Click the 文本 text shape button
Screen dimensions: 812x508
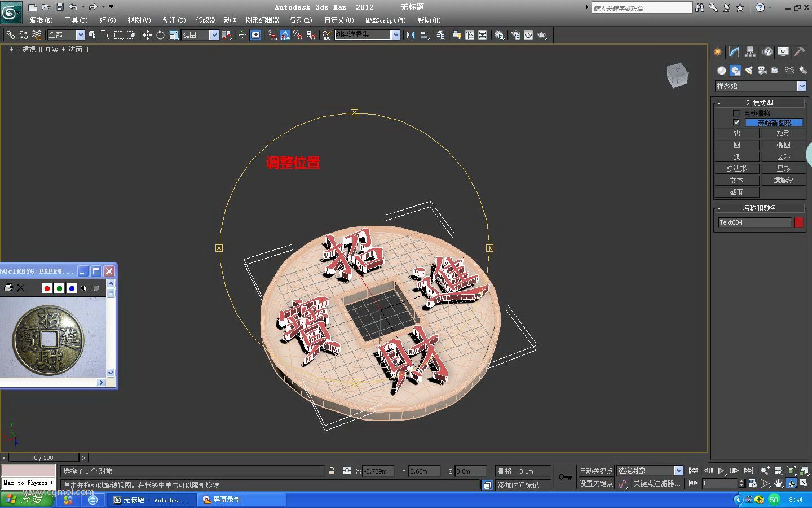pyautogui.click(x=737, y=181)
